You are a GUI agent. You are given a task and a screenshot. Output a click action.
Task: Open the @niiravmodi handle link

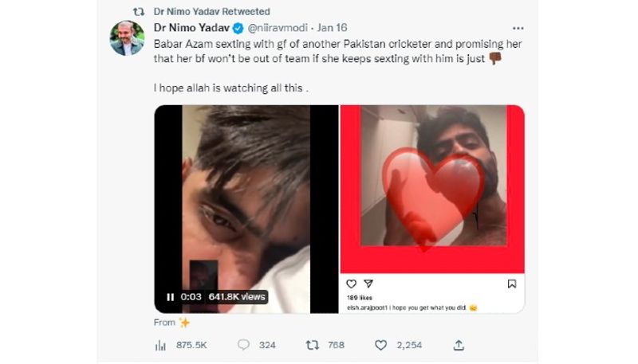coord(278,28)
